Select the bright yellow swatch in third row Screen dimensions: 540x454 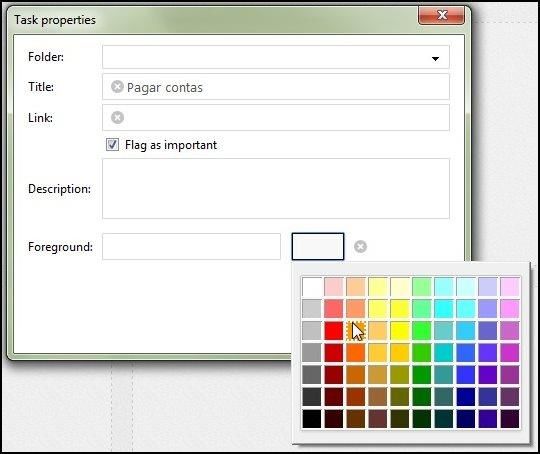pyautogui.click(x=400, y=331)
